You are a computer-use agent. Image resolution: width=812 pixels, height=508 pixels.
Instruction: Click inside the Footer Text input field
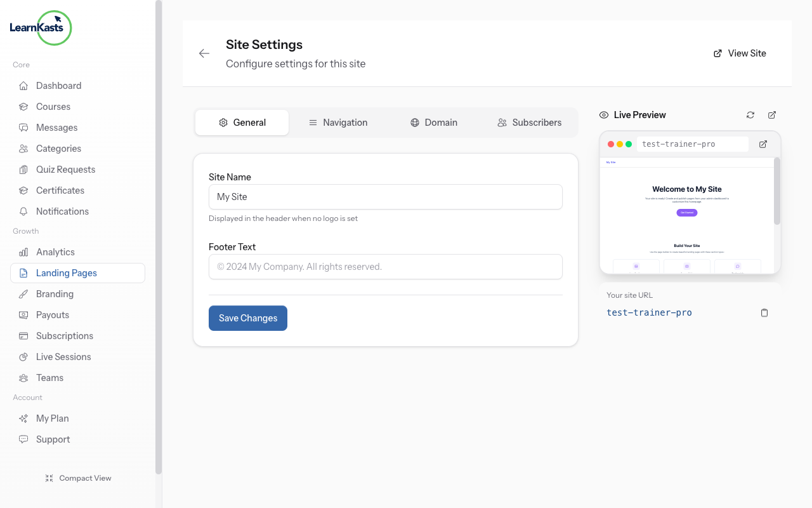[385, 267]
